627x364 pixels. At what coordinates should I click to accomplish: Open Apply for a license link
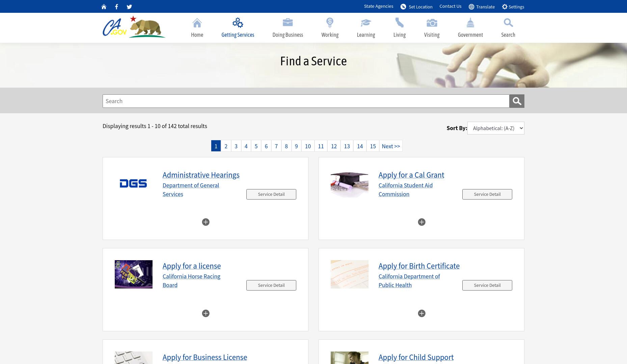(192, 266)
